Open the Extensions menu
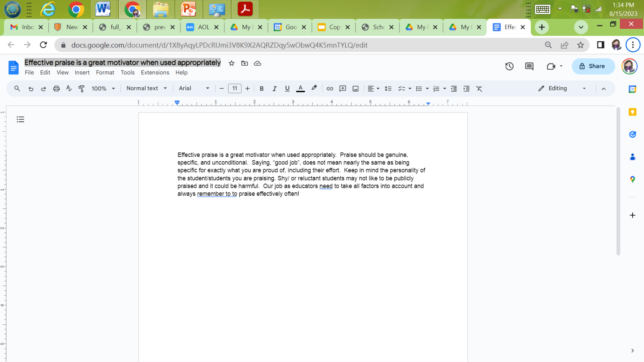Screen dimensions: 644x362 [x=155, y=72]
